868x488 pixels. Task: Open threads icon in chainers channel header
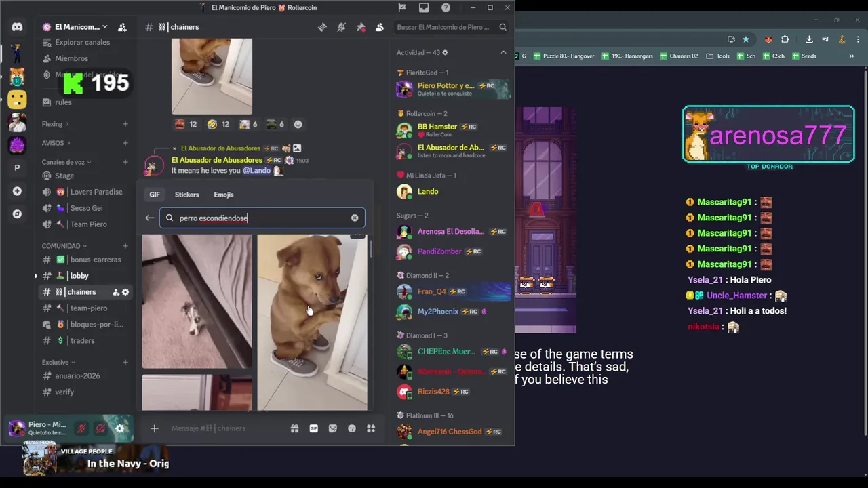point(322,27)
